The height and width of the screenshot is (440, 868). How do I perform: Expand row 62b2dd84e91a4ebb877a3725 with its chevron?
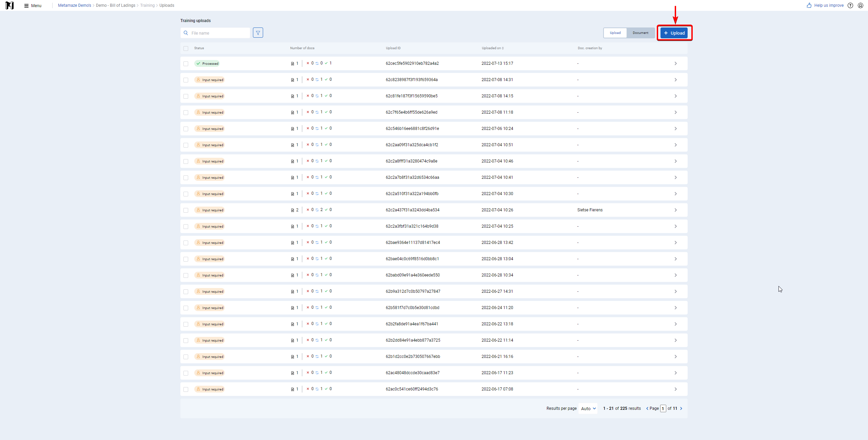tap(675, 340)
